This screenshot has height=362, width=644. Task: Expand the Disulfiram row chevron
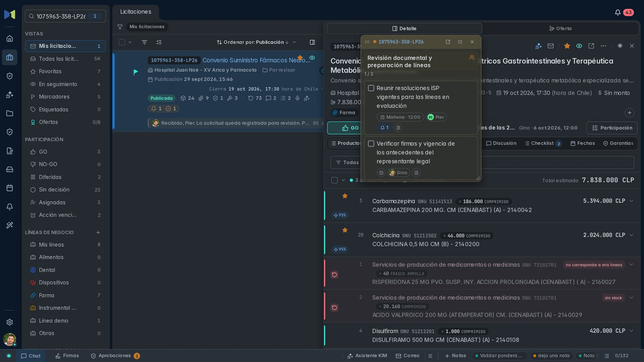[x=631, y=331]
